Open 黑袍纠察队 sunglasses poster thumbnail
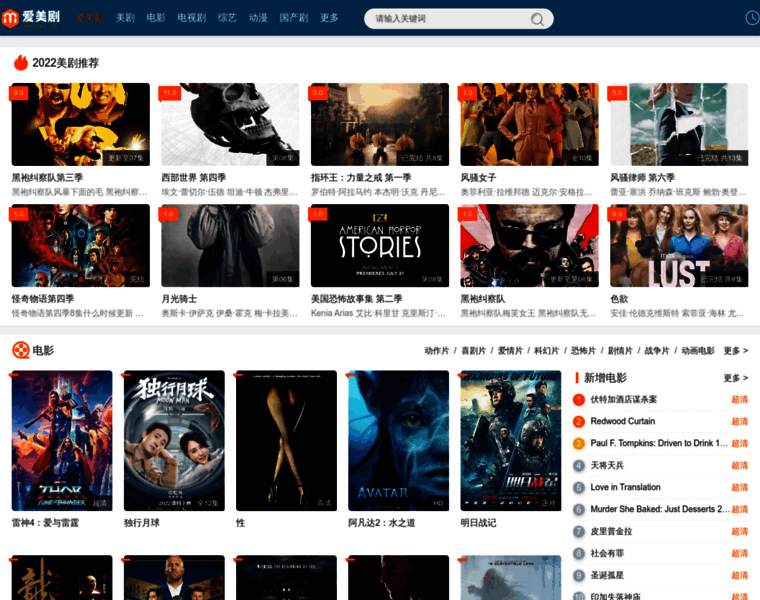The image size is (760, 600). pos(529,246)
